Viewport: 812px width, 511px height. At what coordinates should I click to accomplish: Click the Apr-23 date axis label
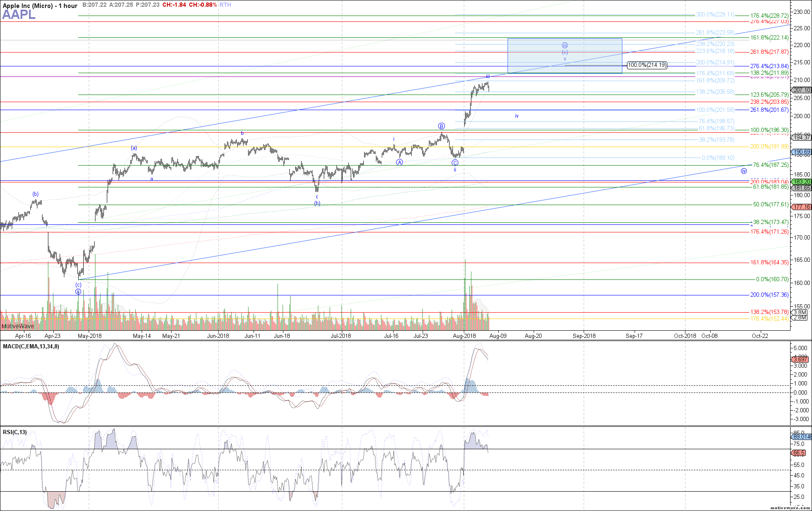pyautogui.click(x=53, y=336)
